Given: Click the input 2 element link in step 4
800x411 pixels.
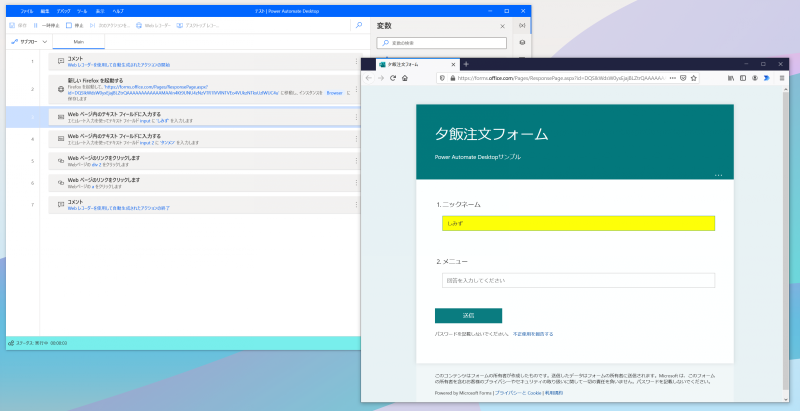Looking at the screenshot, I should point(146,143).
